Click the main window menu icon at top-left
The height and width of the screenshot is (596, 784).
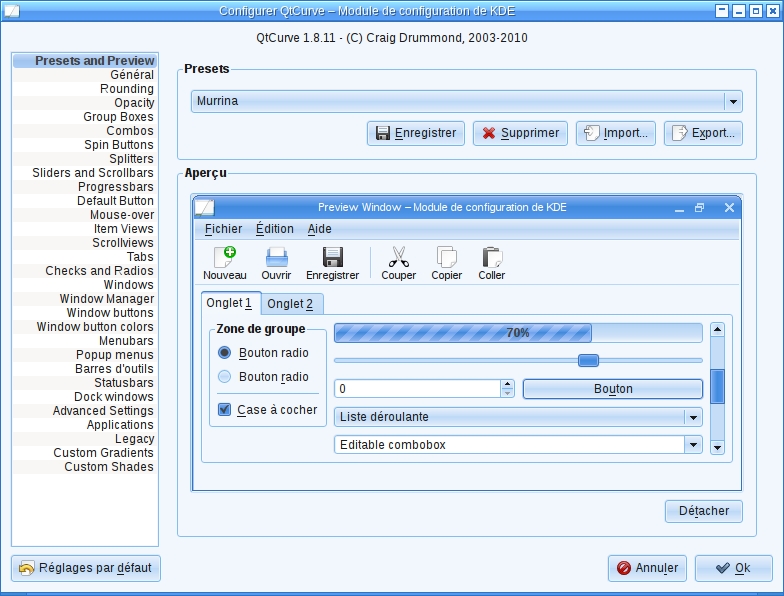pyautogui.click(x=12, y=10)
